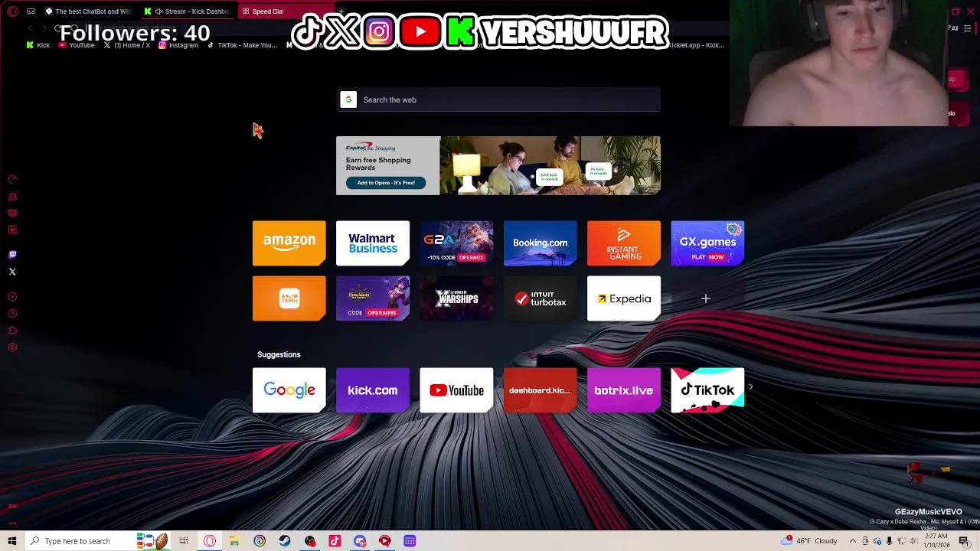Open GX Mods icon in sidebar

(12, 230)
